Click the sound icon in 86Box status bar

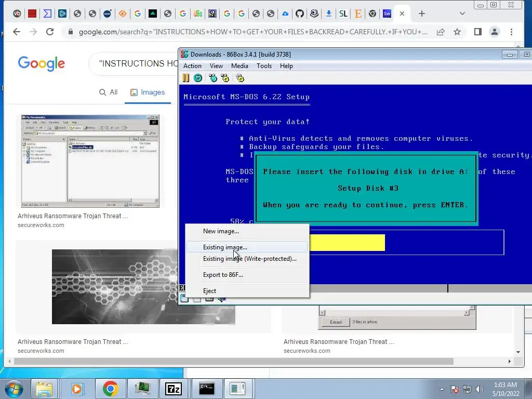(222, 299)
